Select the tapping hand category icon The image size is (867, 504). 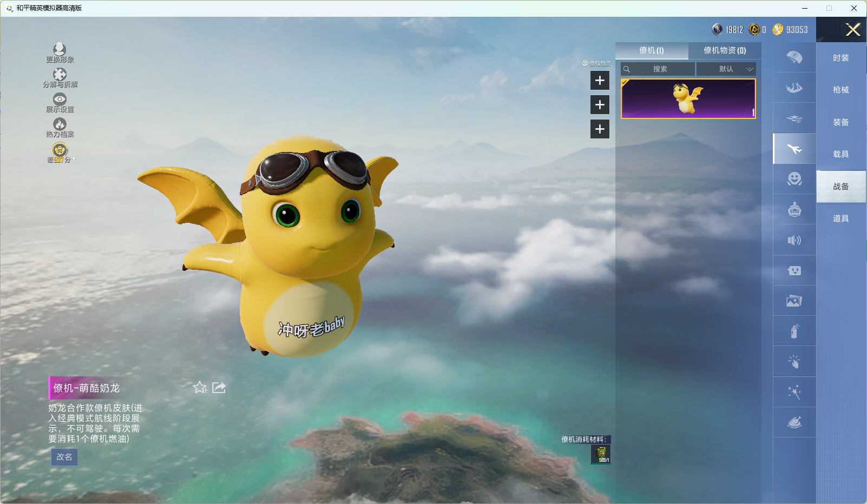[x=794, y=362]
